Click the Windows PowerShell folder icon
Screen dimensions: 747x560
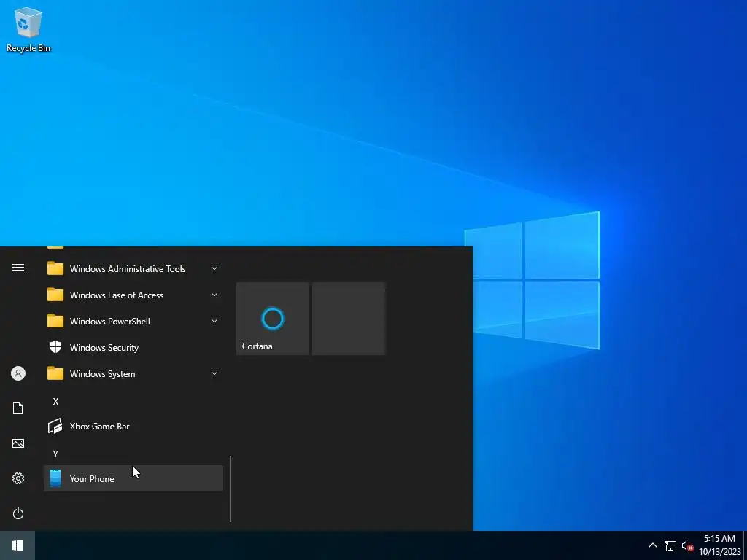click(x=55, y=321)
